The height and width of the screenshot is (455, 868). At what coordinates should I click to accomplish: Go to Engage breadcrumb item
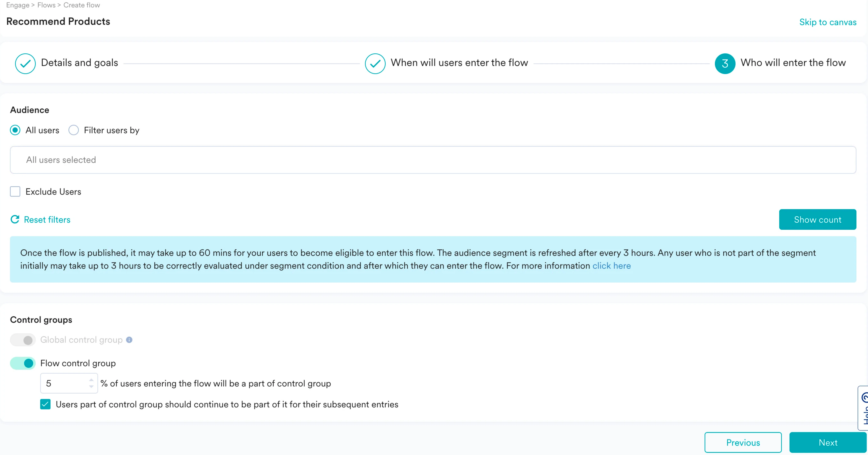[x=18, y=5]
